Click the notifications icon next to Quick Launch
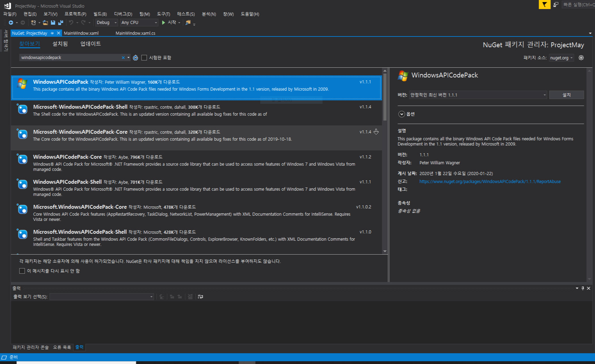Viewport: 595px width, 364px height. click(556, 5)
